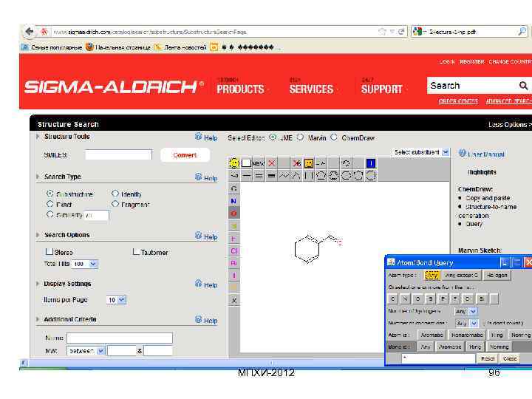Select the Substructure search type
This screenshot has width=532, height=399.
50,194
